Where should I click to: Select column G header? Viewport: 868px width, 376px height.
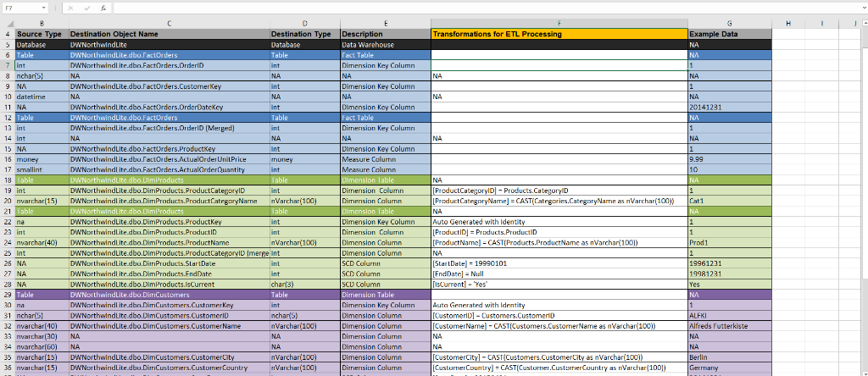click(730, 23)
